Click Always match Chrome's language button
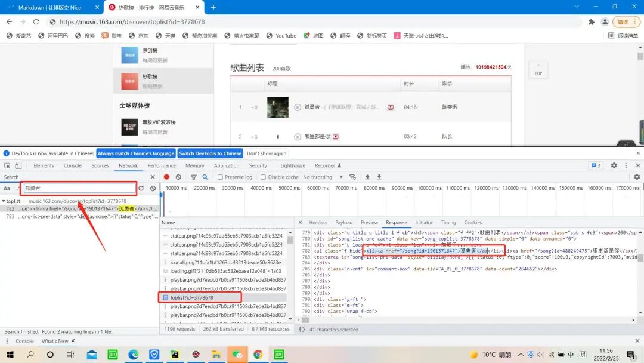The image size is (644, 363). point(136,153)
